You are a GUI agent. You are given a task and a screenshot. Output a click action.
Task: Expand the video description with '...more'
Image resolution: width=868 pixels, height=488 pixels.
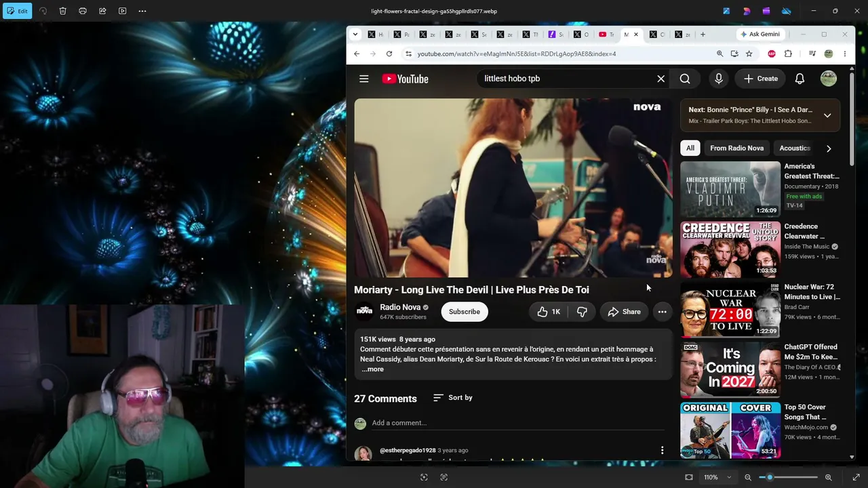(372, 369)
